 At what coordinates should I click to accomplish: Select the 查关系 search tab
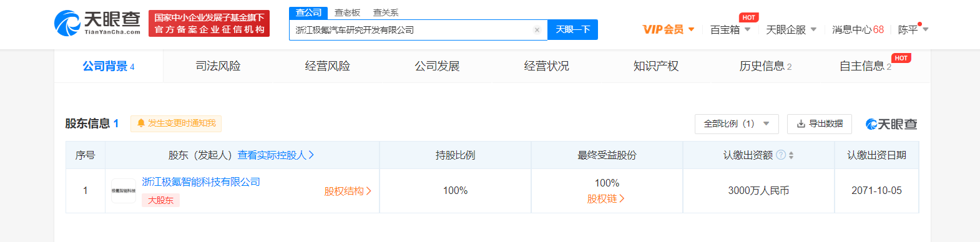pos(386,12)
